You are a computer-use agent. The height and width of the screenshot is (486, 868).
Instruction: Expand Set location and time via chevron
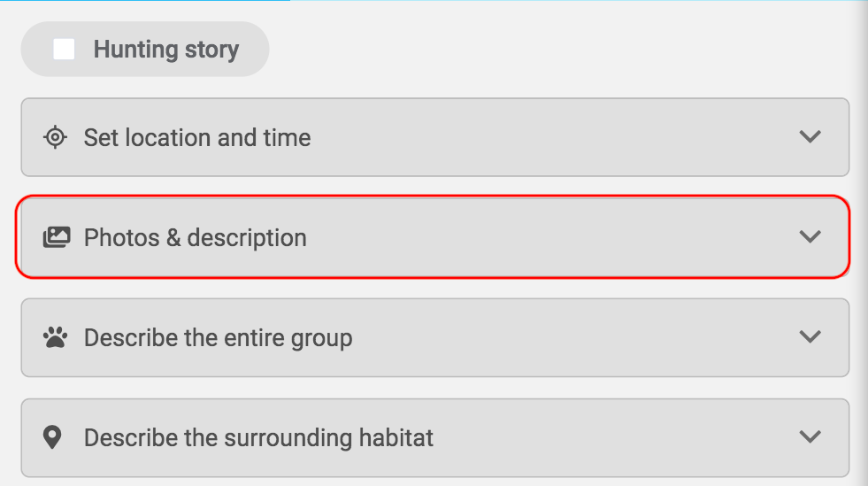(x=810, y=137)
